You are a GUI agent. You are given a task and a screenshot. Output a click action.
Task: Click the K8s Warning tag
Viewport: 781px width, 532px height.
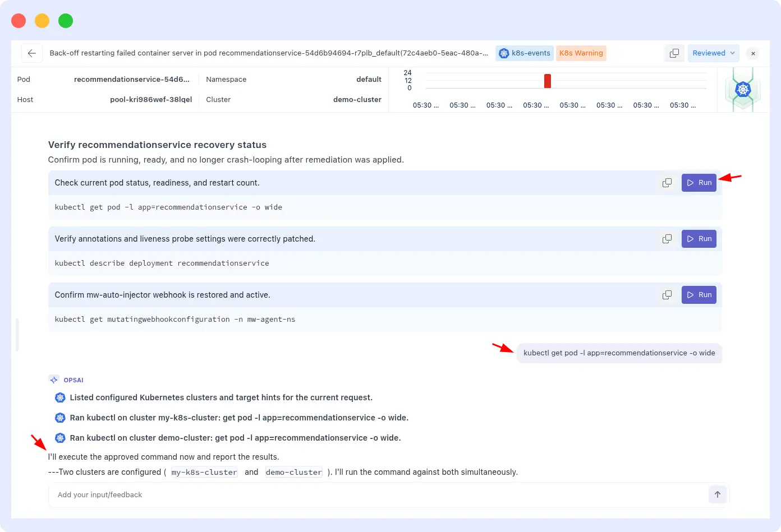581,53
